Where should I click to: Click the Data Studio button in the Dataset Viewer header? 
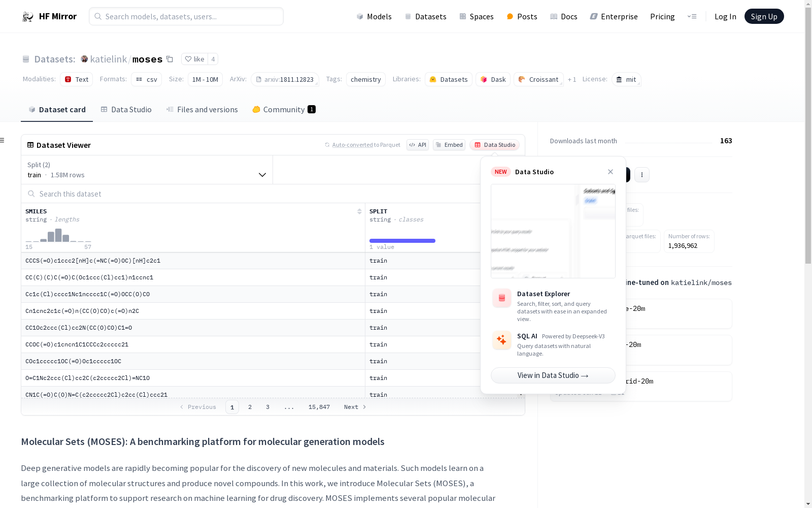494,145
